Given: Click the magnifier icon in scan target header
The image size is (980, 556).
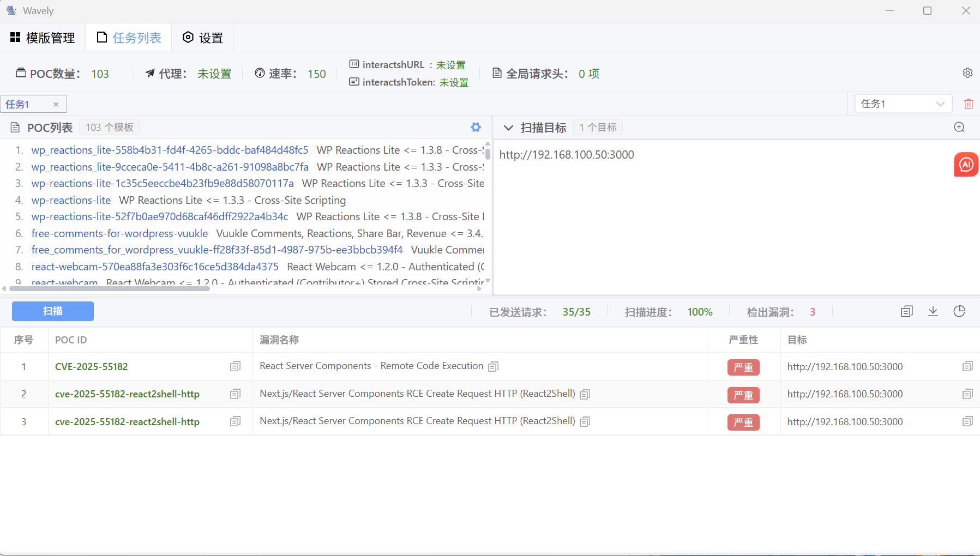Looking at the screenshot, I should (x=959, y=127).
